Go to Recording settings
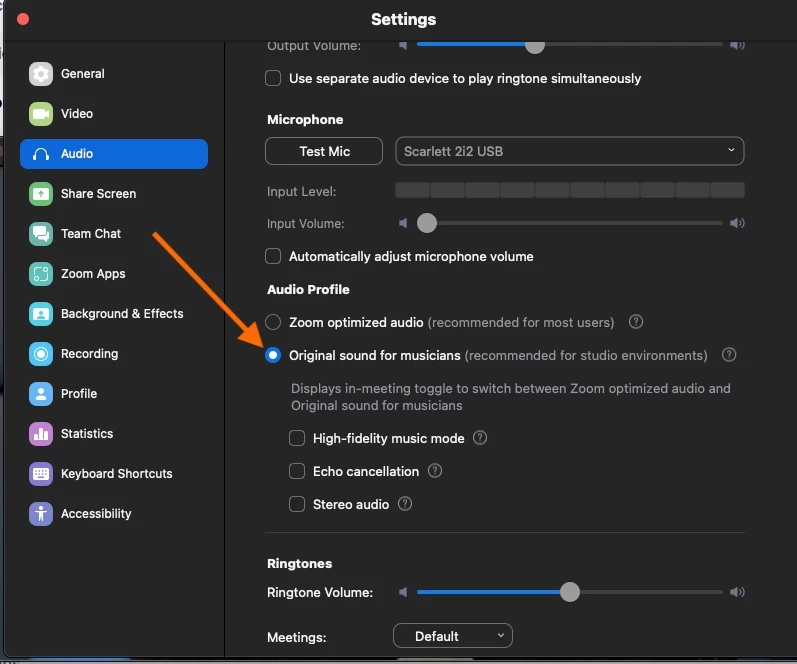The width and height of the screenshot is (797, 664). (114, 354)
